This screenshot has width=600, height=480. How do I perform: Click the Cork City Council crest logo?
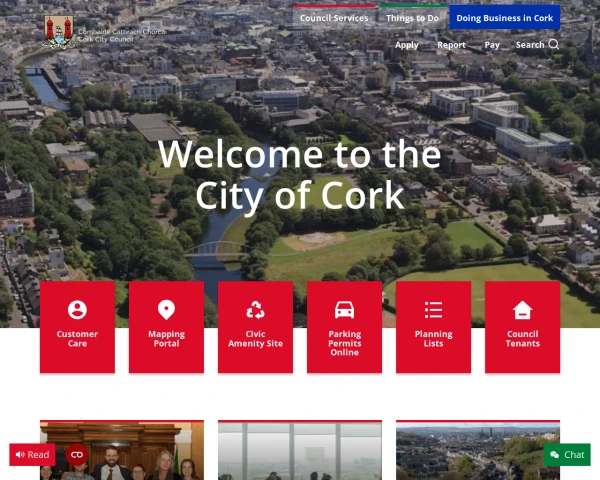click(59, 32)
